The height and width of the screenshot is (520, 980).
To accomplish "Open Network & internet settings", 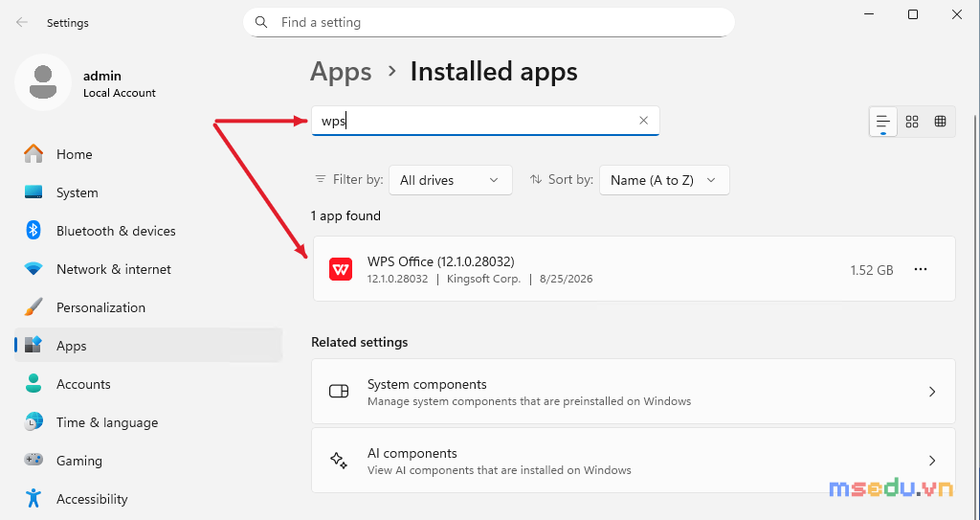I will (148, 269).
